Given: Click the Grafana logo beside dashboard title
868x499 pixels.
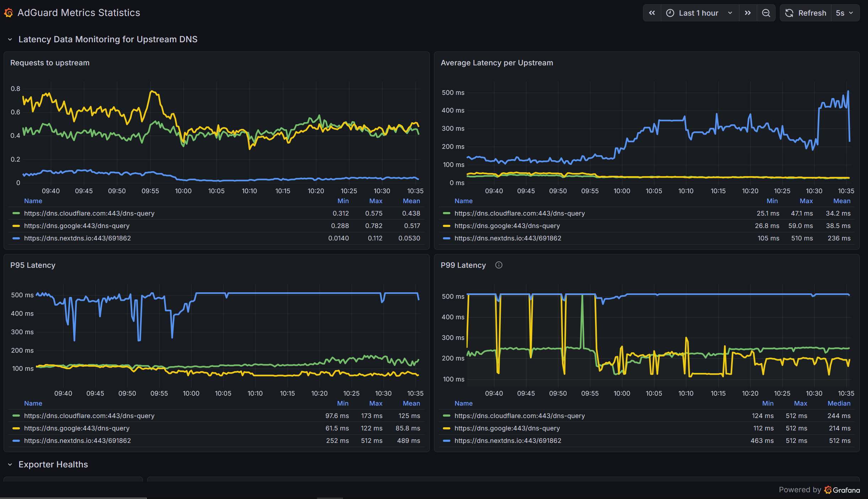Looking at the screenshot, I should [9, 13].
